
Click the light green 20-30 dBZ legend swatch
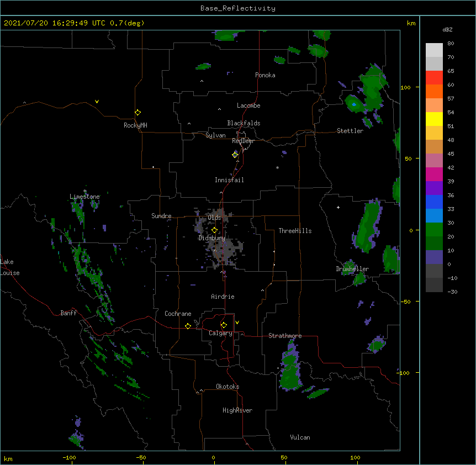coord(434,230)
